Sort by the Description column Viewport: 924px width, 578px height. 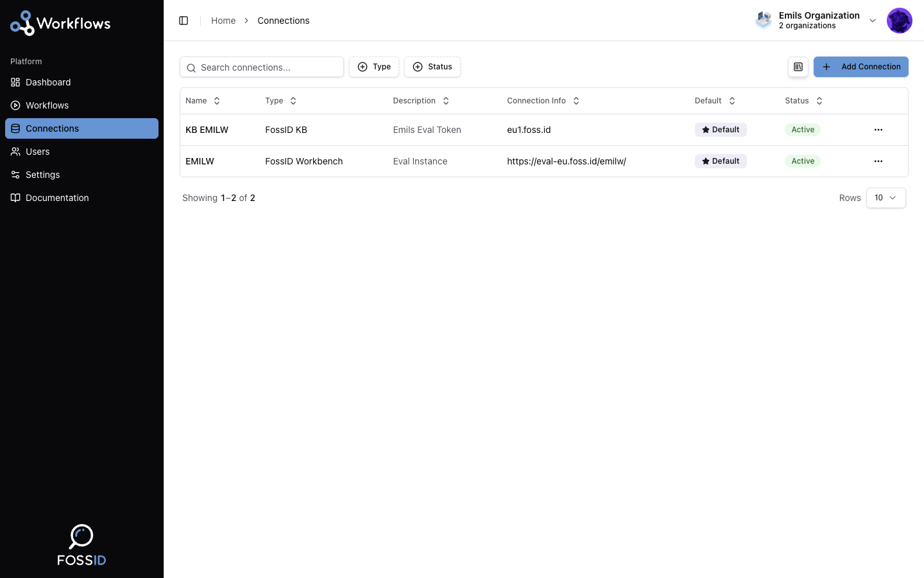[421, 101]
